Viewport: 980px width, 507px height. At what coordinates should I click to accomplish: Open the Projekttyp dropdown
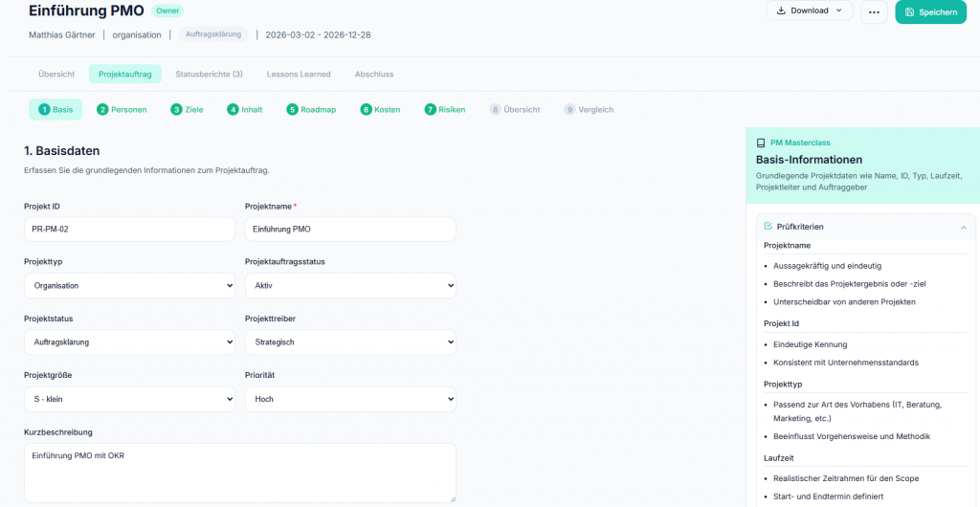click(x=130, y=285)
